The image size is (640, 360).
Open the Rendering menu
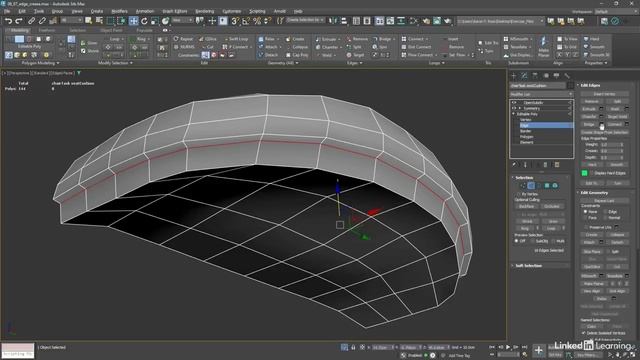click(204, 11)
